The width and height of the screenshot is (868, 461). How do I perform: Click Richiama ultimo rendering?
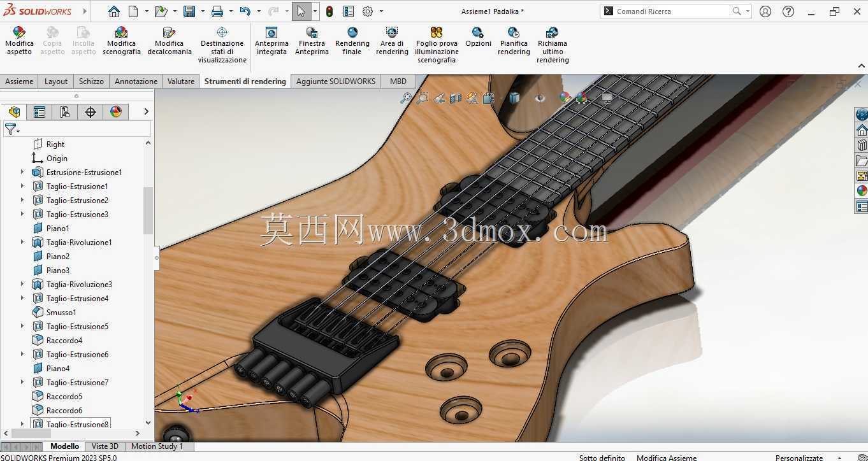pos(553,45)
